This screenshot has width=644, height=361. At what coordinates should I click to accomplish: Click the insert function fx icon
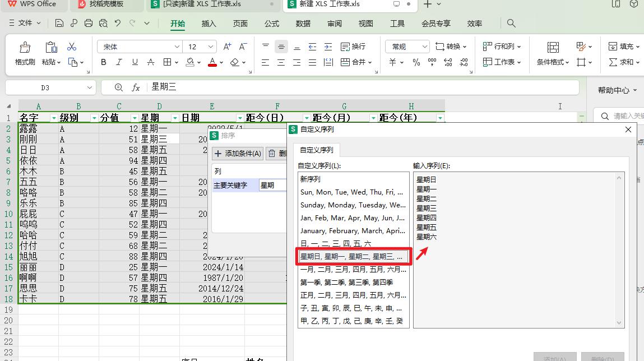(136, 87)
